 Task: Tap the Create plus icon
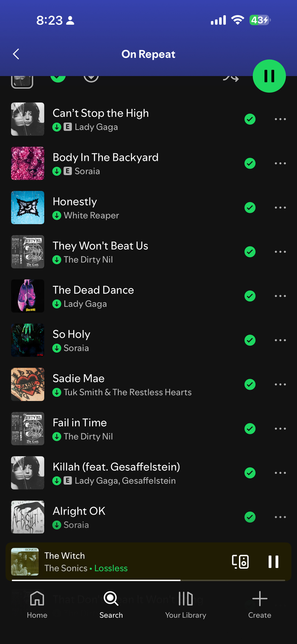[x=260, y=599]
